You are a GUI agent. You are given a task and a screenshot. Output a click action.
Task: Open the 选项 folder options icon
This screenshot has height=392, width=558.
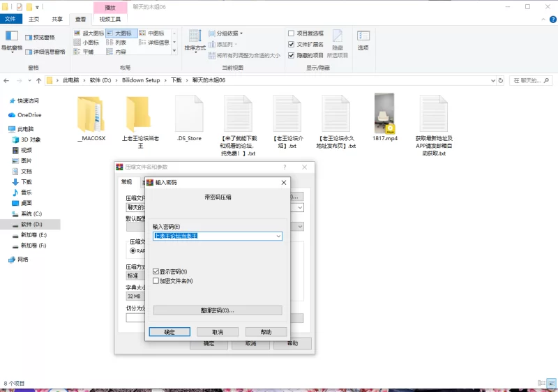[x=363, y=40]
